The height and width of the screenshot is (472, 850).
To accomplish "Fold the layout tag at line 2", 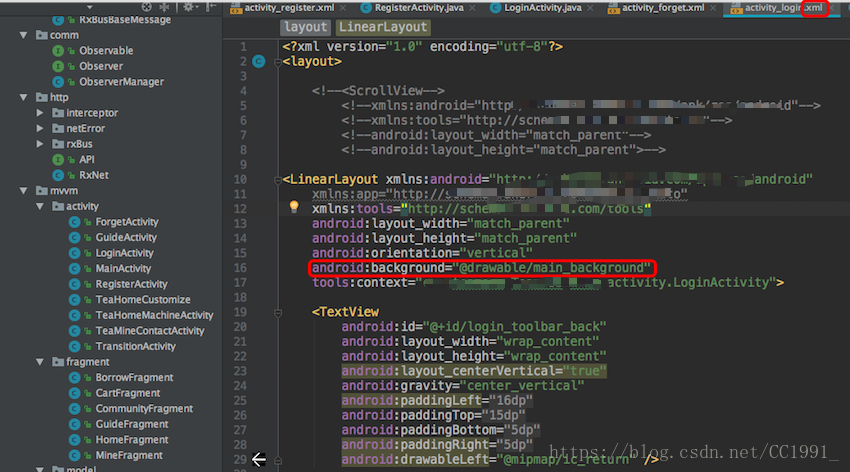I will [x=278, y=62].
